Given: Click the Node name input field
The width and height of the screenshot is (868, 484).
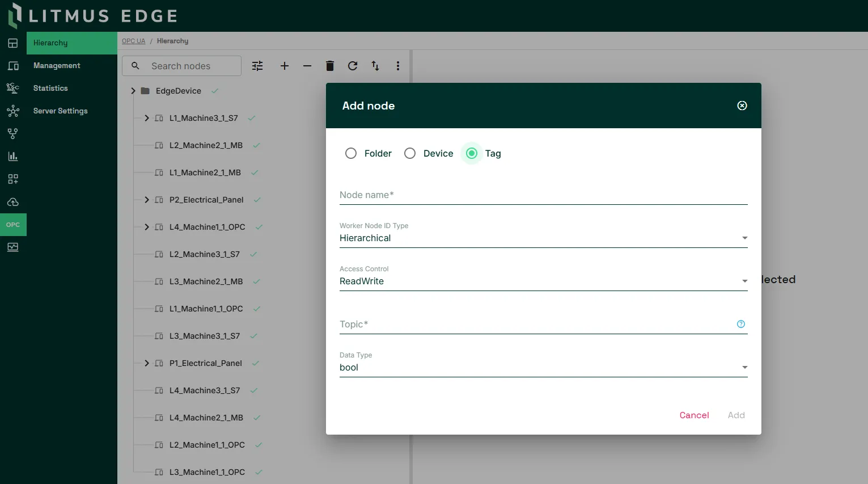Looking at the screenshot, I should [544, 195].
